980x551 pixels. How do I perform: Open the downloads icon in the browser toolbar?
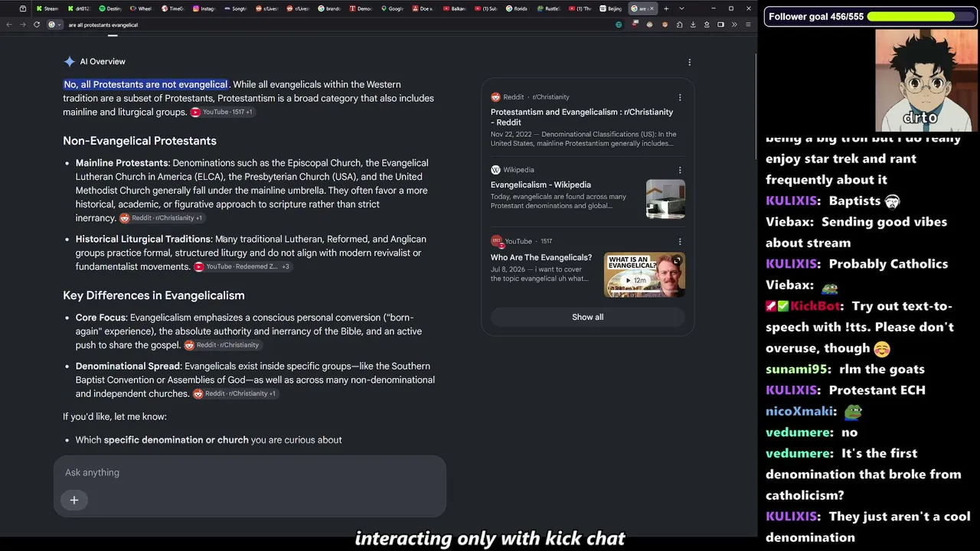[693, 24]
